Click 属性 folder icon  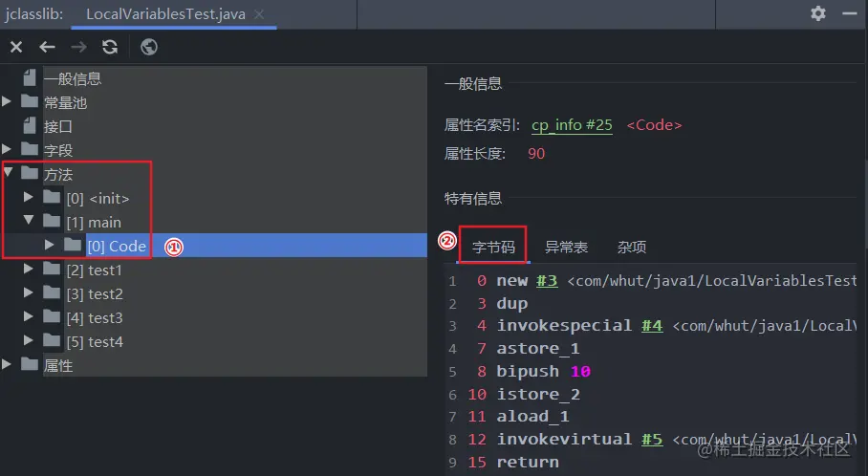30,363
